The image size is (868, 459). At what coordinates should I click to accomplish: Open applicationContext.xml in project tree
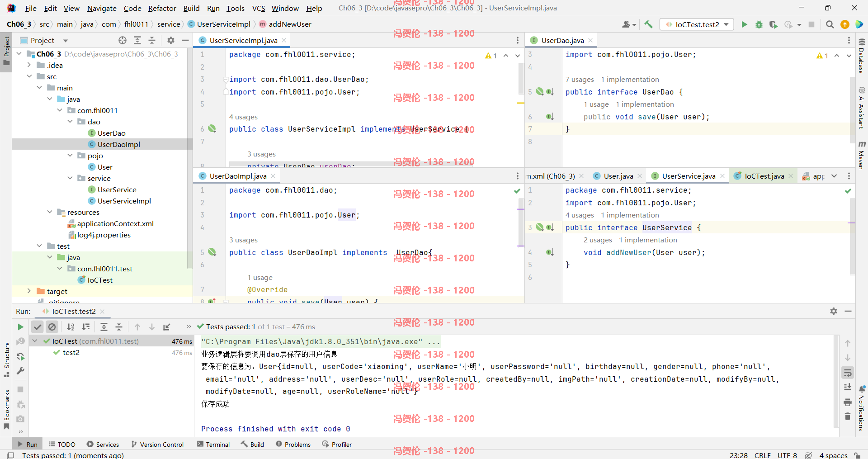pyautogui.click(x=115, y=223)
